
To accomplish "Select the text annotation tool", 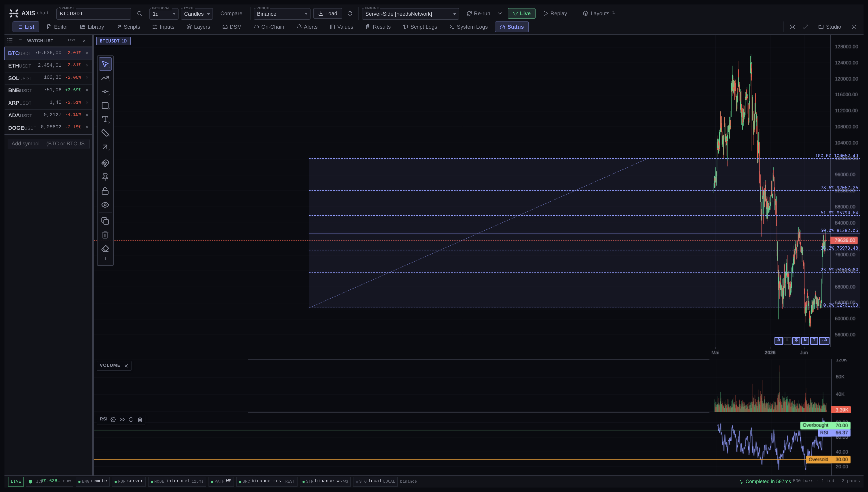I will (x=105, y=119).
